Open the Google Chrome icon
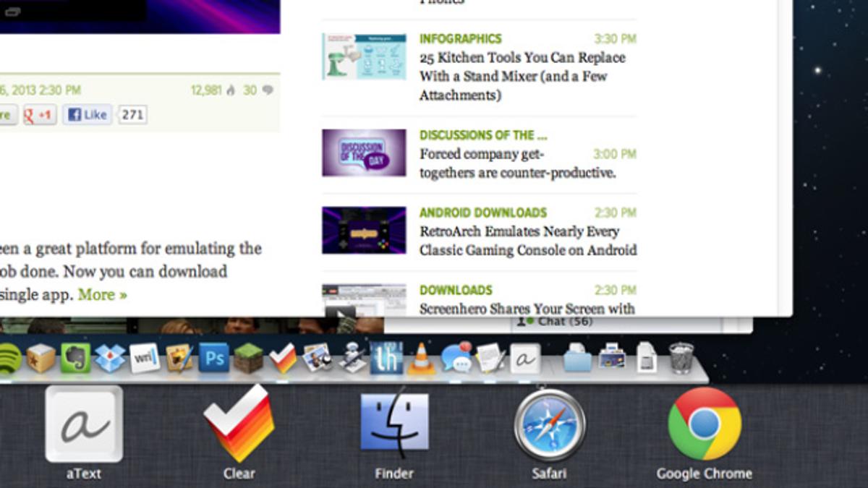Screen dimensions: 868x488 coord(705,424)
